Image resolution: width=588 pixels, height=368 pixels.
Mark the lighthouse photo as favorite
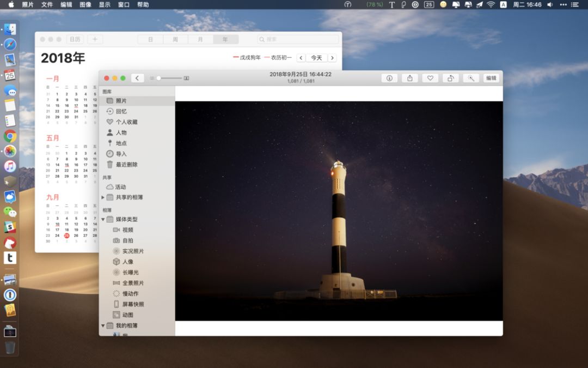click(430, 78)
